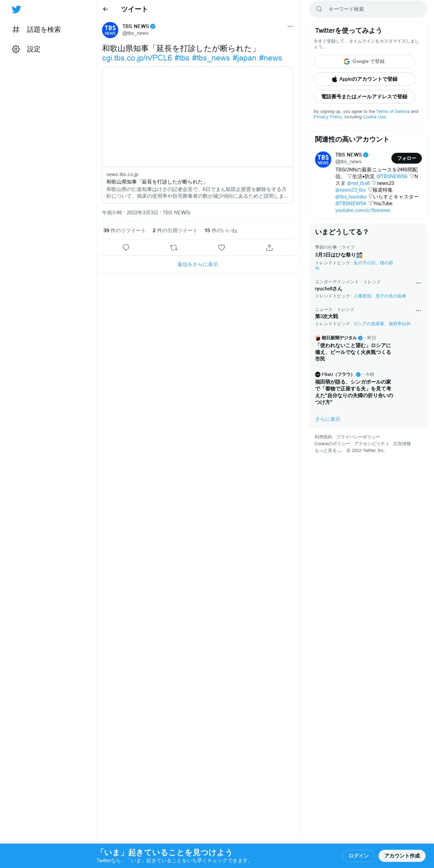
Task: Open 朝日新聞デジタル article about 火炎瓶
Action: [x=353, y=352]
